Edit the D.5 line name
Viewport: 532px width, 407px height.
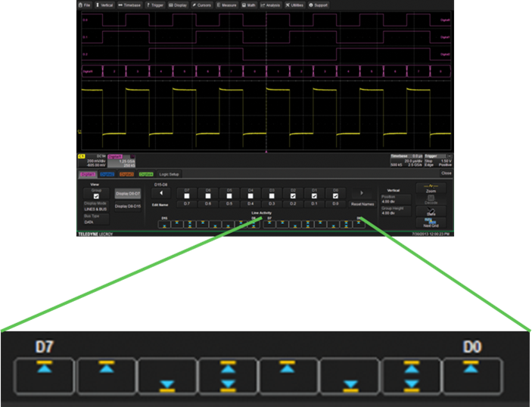pyautogui.click(x=229, y=203)
